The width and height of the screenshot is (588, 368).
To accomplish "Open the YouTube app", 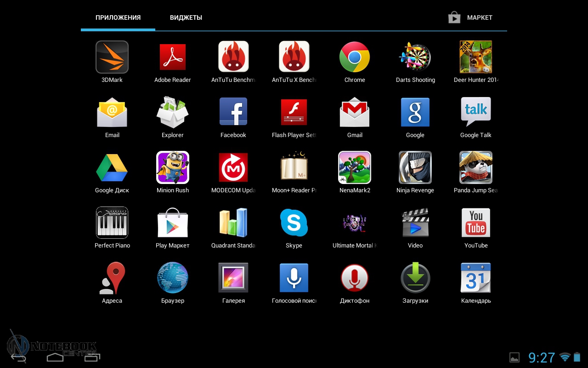I will [476, 223].
